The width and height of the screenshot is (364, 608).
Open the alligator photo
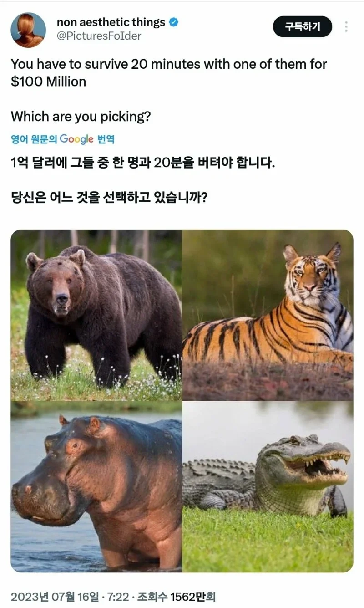268,487
